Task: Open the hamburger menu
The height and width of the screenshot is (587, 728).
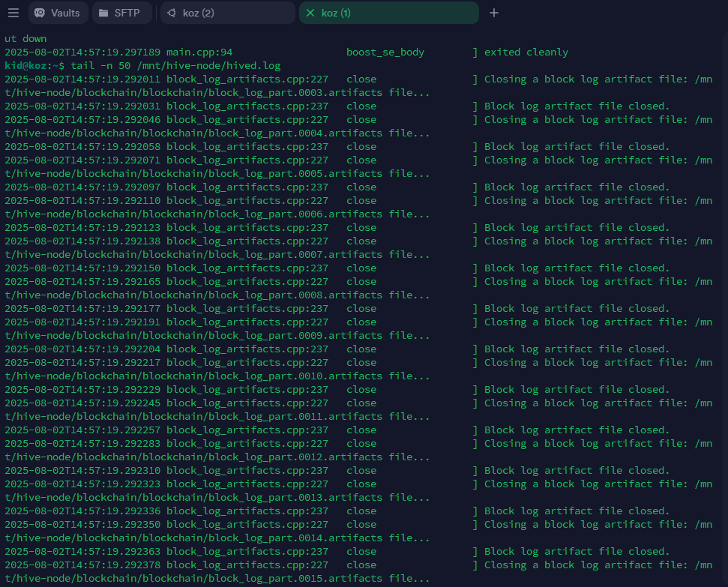Action: pos(13,13)
